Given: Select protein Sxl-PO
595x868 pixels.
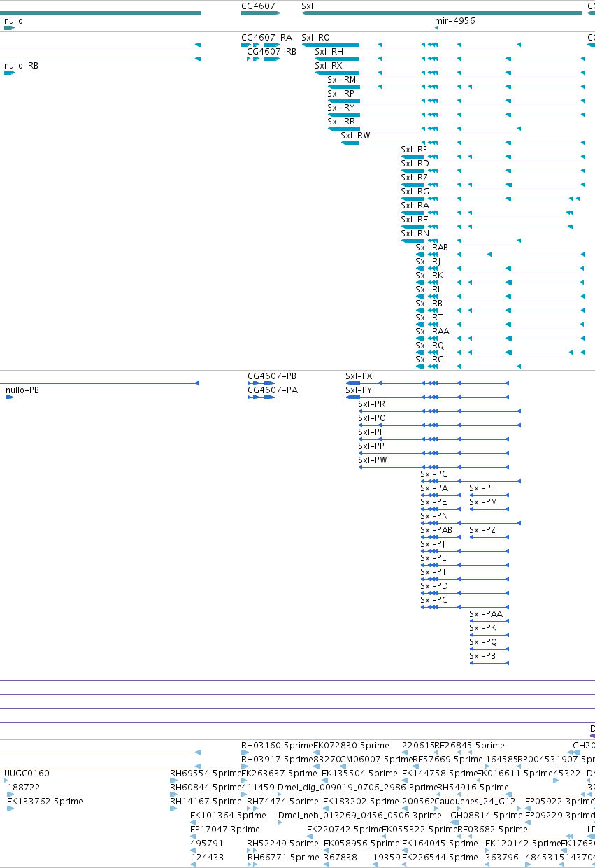Looking at the screenshot, I should 371,418.
